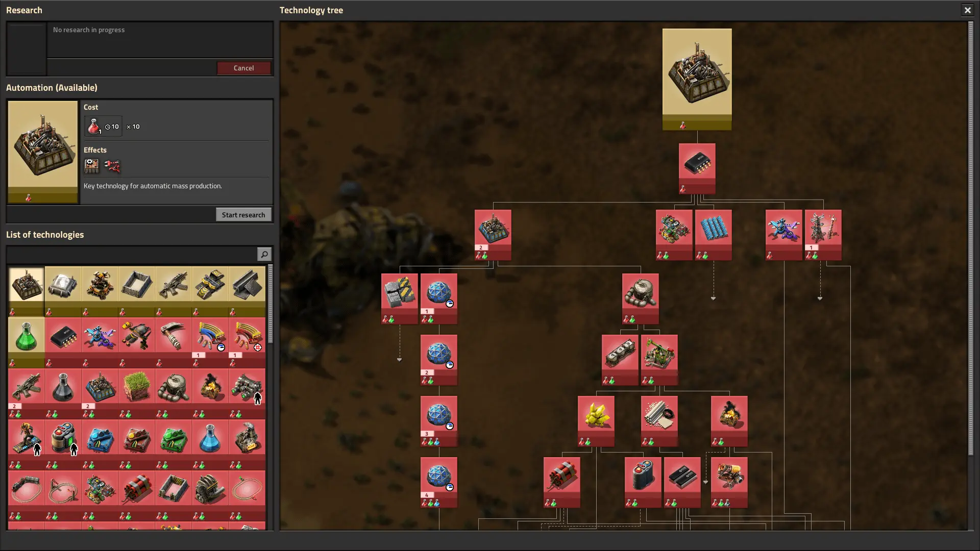Toggle visibility of Automation technology effects

95,149
